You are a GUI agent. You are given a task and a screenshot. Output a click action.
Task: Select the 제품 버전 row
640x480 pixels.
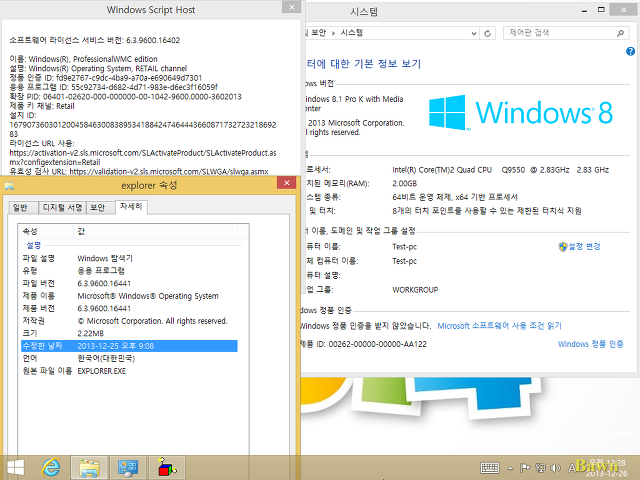pos(129,309)
